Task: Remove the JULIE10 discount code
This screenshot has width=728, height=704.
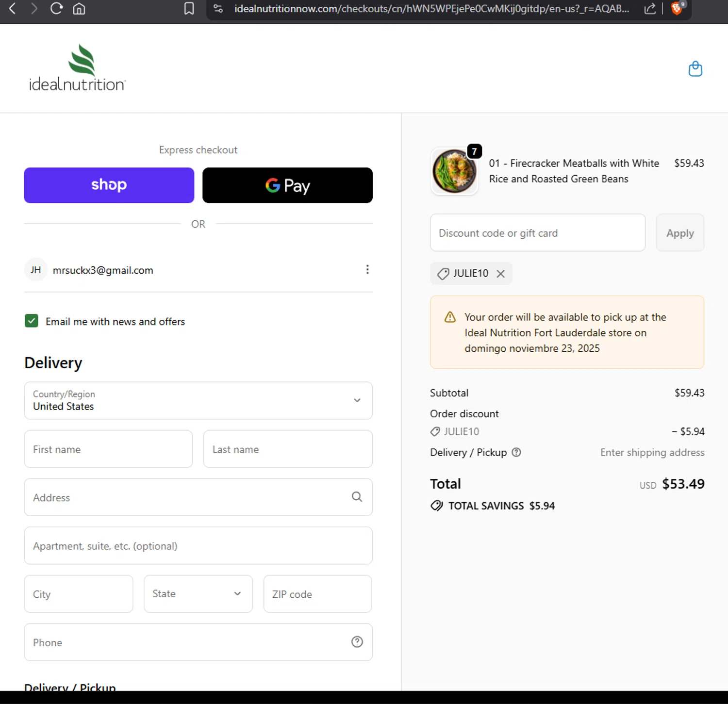Action: 500,274
